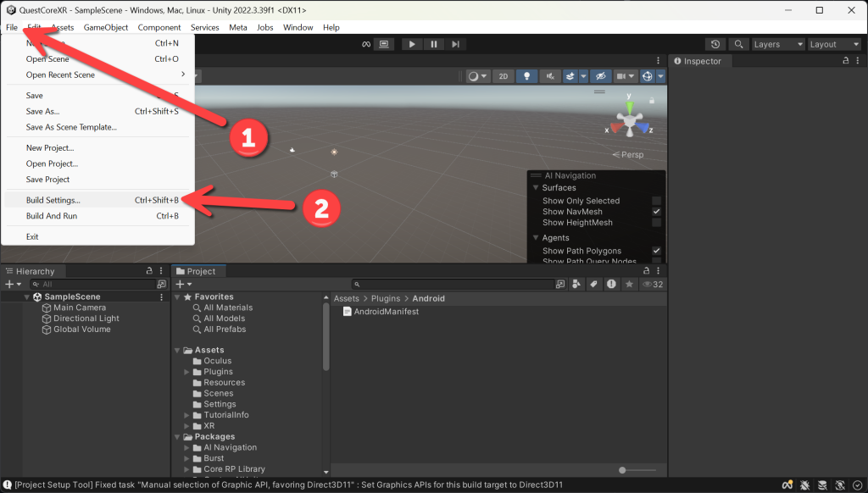Open the scene camera settings dropdown

(626, 76)
